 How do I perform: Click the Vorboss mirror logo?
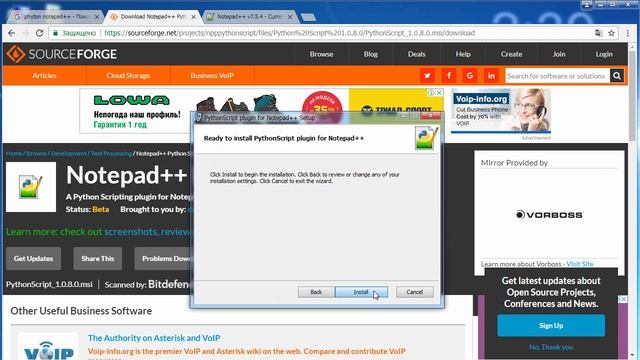click(549, 215)
